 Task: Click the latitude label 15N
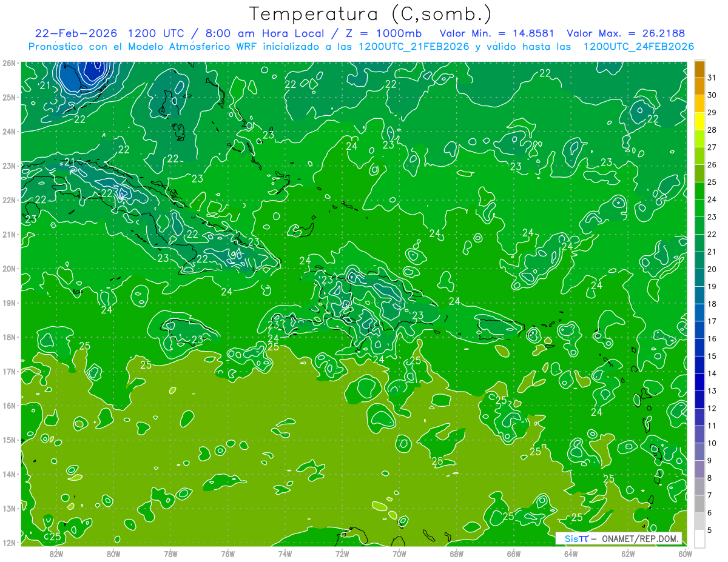point(8,440)
